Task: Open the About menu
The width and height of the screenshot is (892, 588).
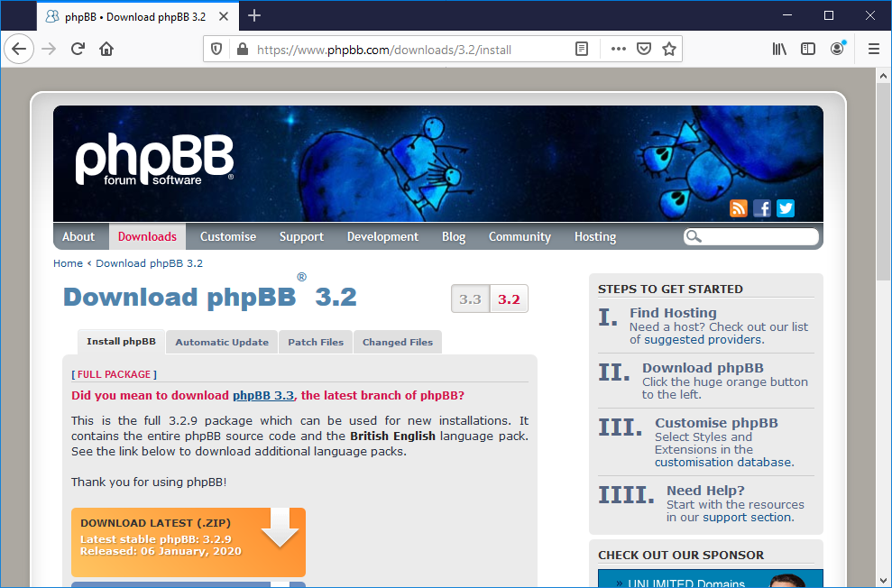Action: pyautogui.click(x=78, y=236)
